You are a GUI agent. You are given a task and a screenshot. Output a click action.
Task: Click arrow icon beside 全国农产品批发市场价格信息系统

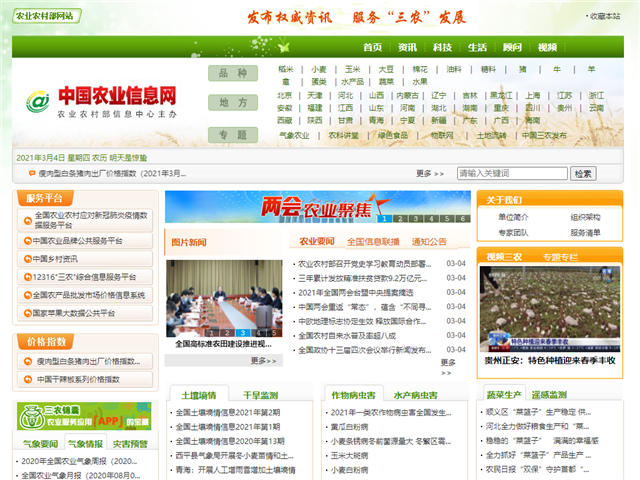(28, 295)
